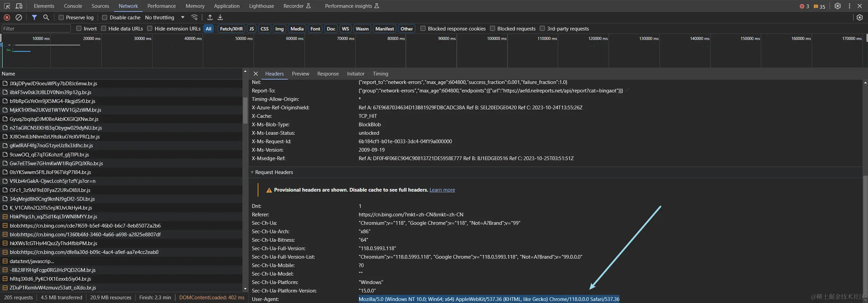Viewport: 868px width, 303px height.
Task: Stop recording the network log
Action: coord(7,17)
